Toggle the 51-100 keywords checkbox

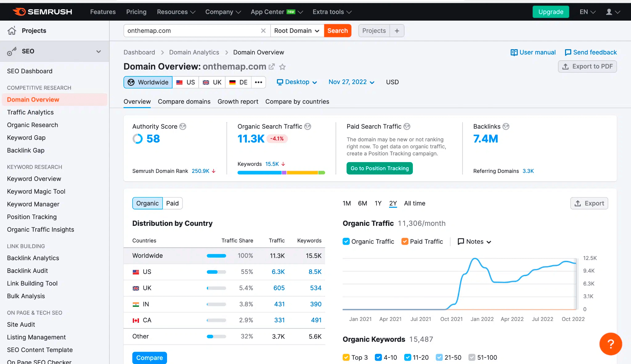coord(472,357)
